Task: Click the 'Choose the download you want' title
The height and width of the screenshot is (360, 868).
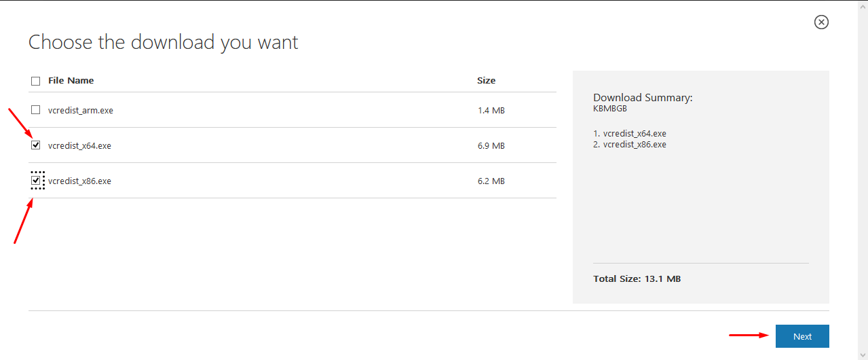Action: point(163,42)
